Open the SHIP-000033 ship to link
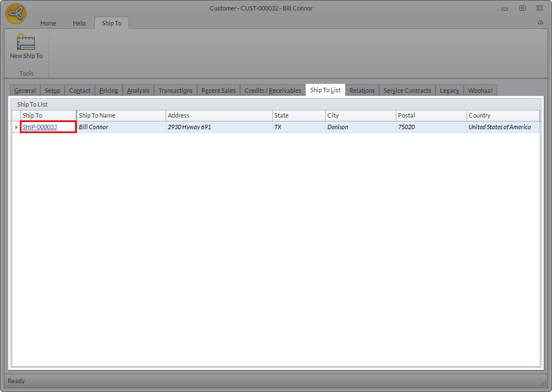The height and width of the screenshot is (392, 552). pos(40,127)
